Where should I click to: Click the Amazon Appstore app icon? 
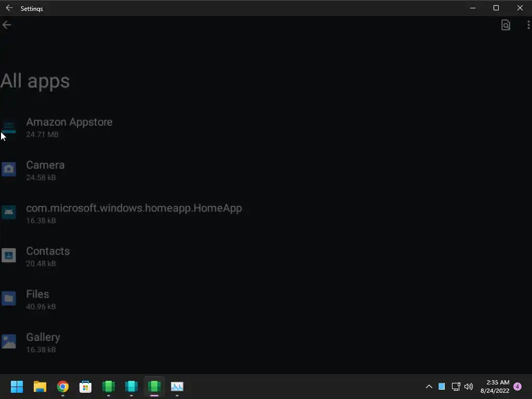tap(9, 127)
